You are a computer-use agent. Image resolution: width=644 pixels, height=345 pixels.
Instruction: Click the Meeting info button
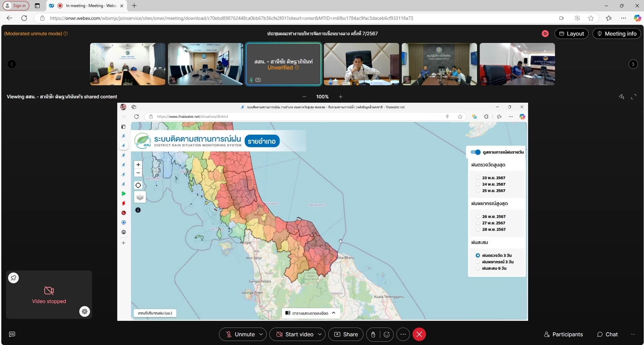pyautogui.click(x=616, y=34)
